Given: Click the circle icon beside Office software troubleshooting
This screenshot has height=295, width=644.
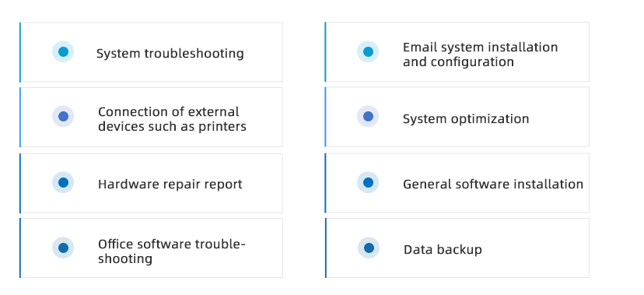Looking at the screenshot, I should pos(63,248).
